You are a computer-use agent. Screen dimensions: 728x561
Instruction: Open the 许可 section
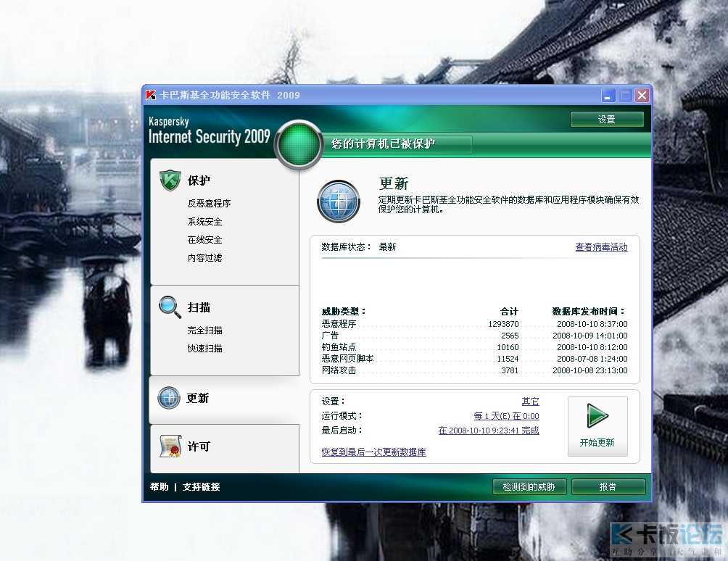pyautogui.click(x=199, y=447)
